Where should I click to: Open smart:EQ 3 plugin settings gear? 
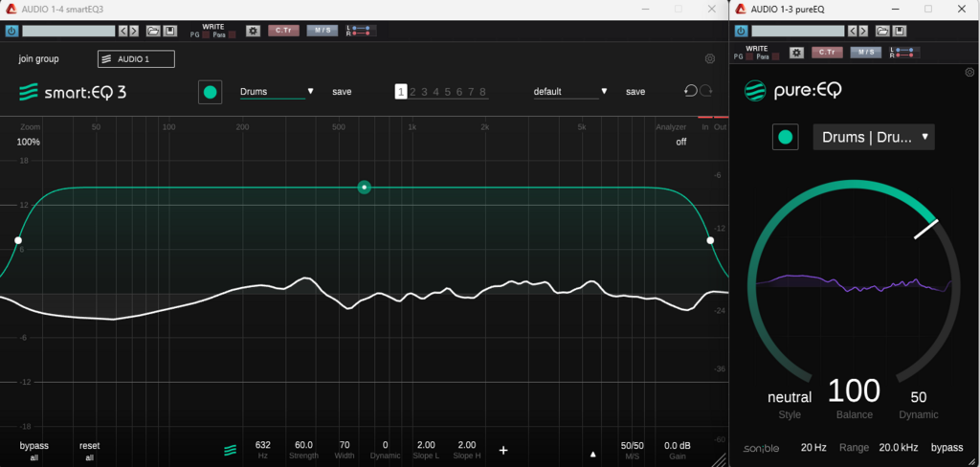pos(710,59)
